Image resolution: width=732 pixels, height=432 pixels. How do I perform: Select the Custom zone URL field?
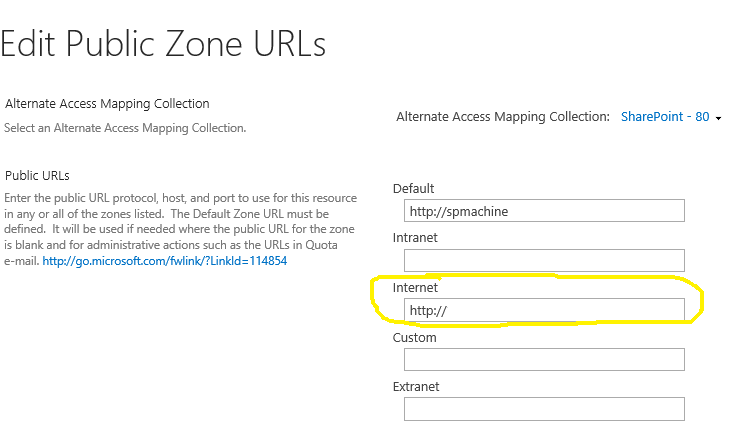(x=544, y=360)
